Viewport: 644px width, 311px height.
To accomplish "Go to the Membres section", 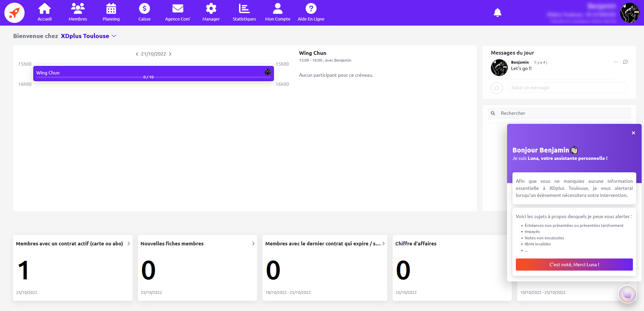I will (78, 12).
